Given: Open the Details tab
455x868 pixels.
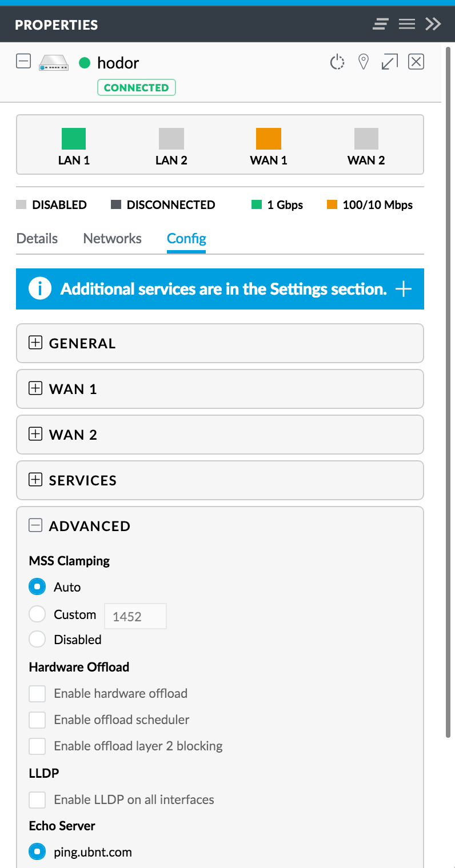Looking at the screenshot, I should click(37, 238).
